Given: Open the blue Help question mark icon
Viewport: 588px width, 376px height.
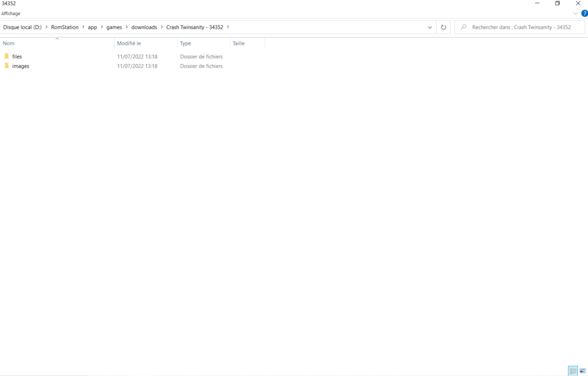Looking at the screenshot, I should pos(584,14).
